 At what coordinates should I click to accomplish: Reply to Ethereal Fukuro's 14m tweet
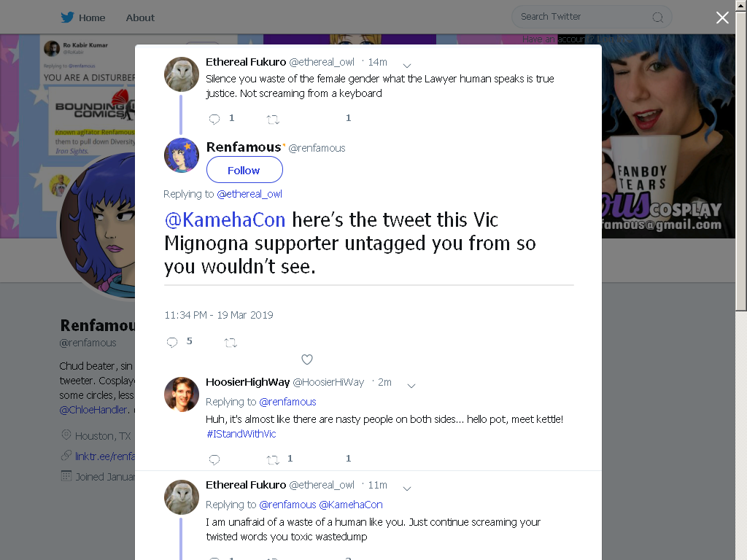(214, 119)
